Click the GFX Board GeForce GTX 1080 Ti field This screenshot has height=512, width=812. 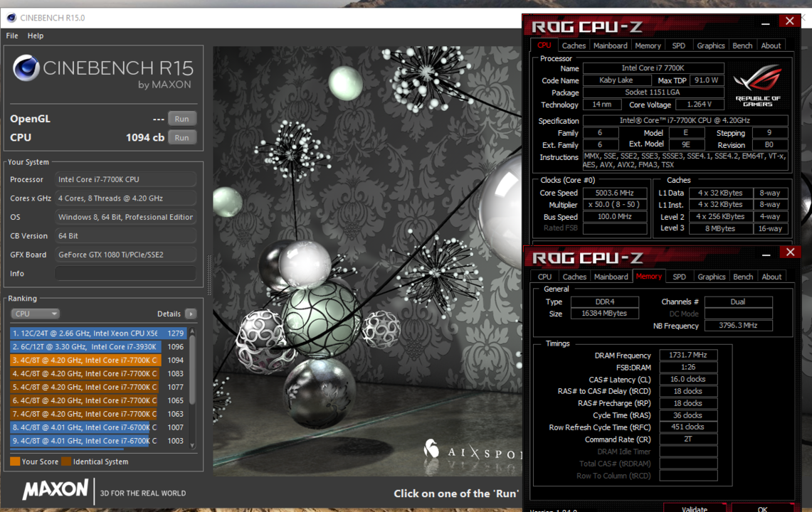pyautogui.click(x=125, y=255)
